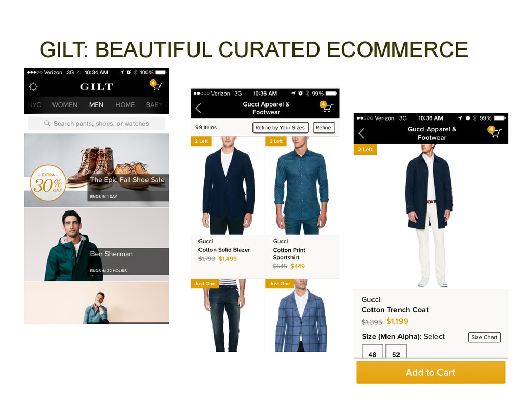Open the Cotton Print Sportshirt product image
This screenshot has height=411, width=532.
coord(302,185)
